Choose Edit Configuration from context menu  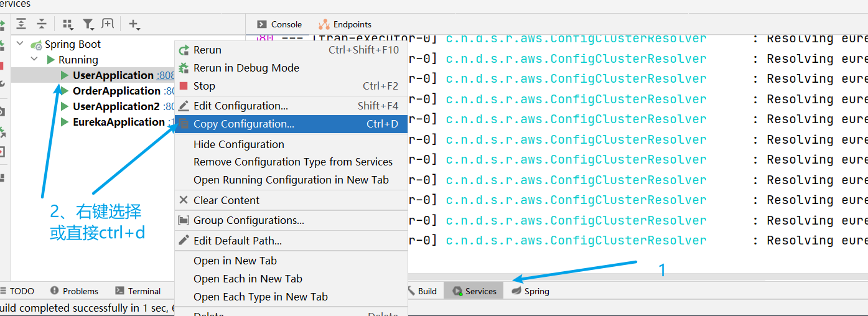(x=240, y=106)
